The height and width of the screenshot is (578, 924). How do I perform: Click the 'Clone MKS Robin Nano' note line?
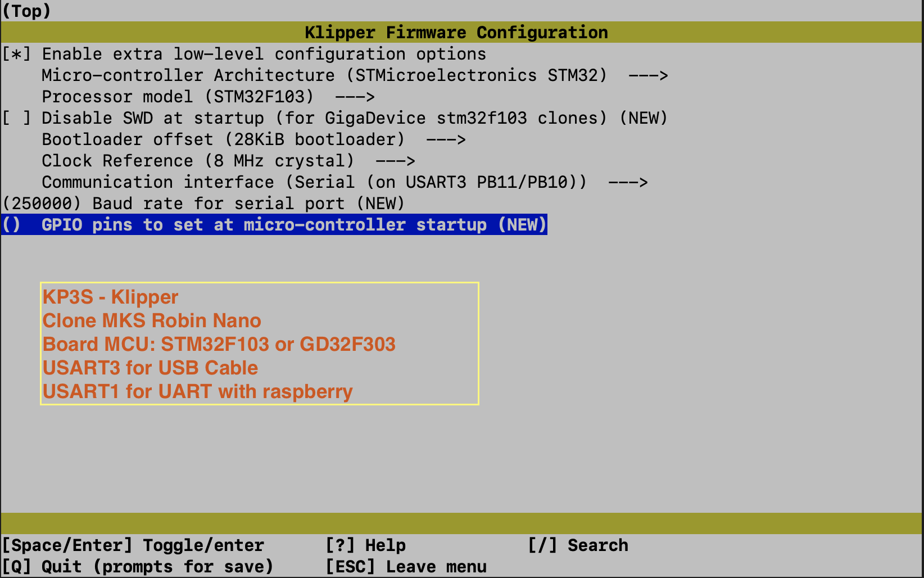pos(152,320)
